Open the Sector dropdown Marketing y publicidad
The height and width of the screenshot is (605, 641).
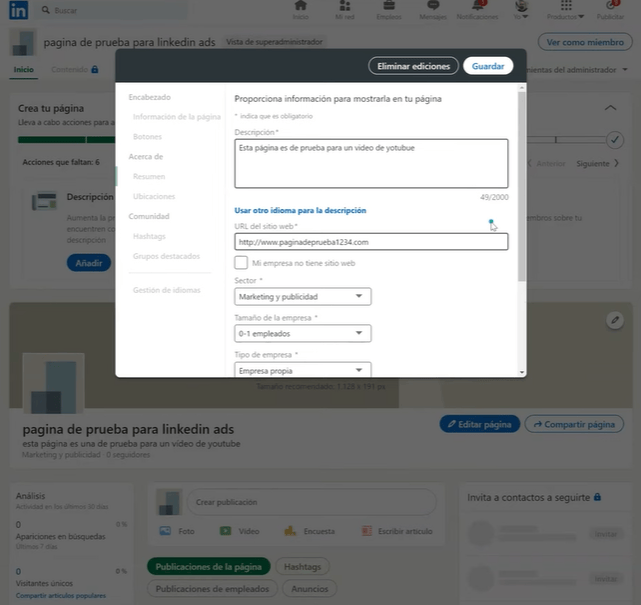pyautogui.click(x=303, y=297)
